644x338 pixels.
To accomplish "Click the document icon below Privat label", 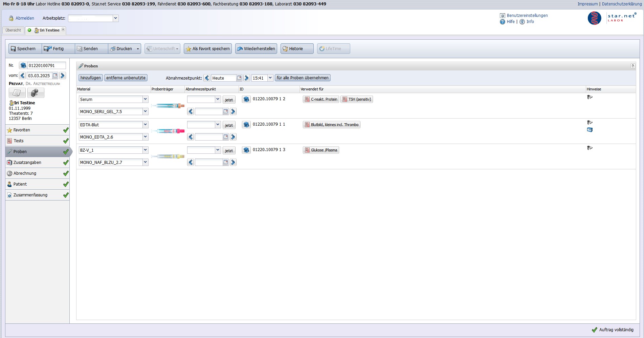I will coord(17,93).
